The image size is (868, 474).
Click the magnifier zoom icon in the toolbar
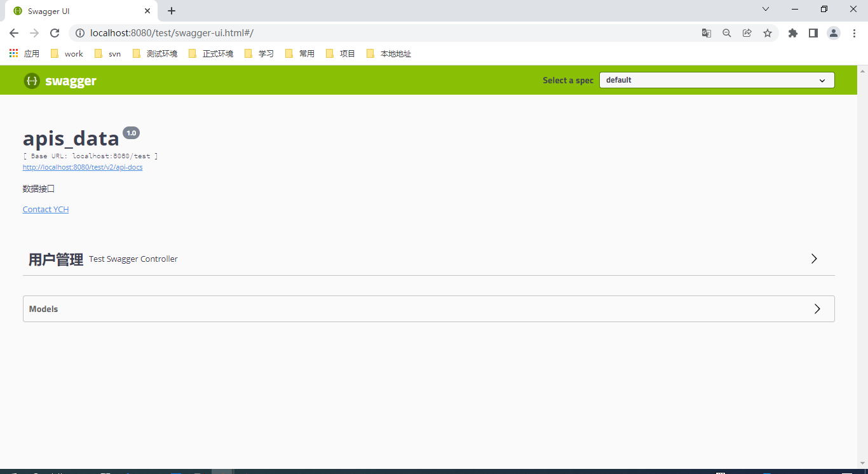[x=726, y=33]
